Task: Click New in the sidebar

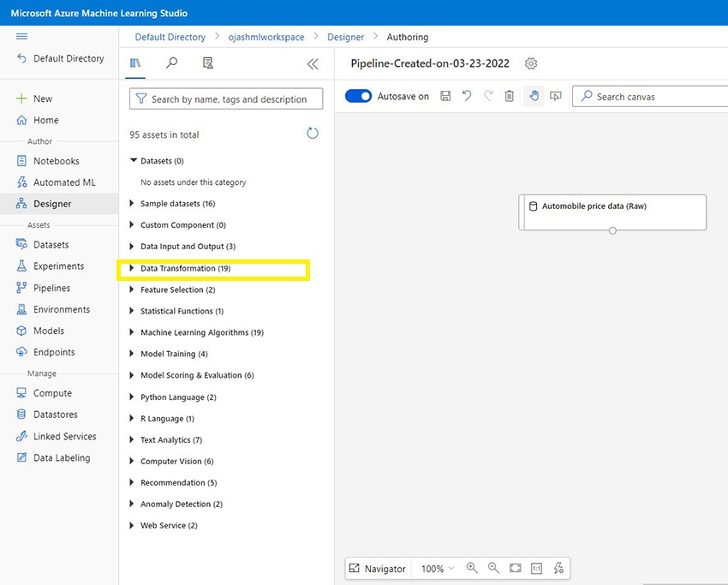Action: tap(34, 98)
